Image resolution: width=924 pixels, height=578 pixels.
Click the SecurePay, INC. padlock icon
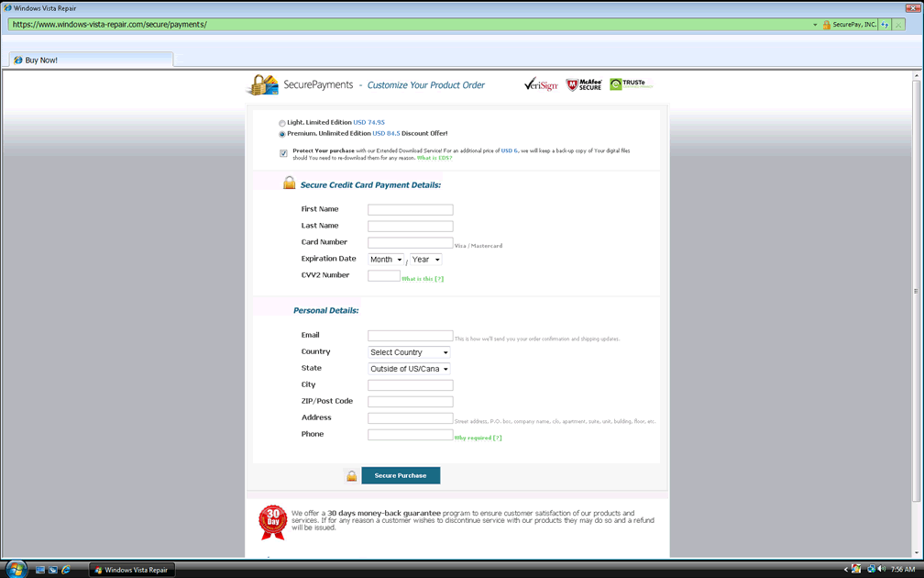point(826,25)
